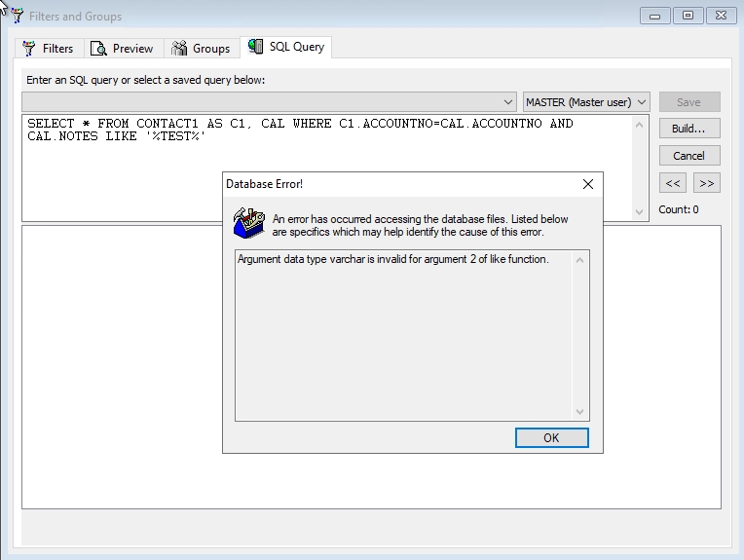Image resolution: width=744 pixels, height=560 pixels.
Task: Click the Build... button
Action: coord(688,129)
